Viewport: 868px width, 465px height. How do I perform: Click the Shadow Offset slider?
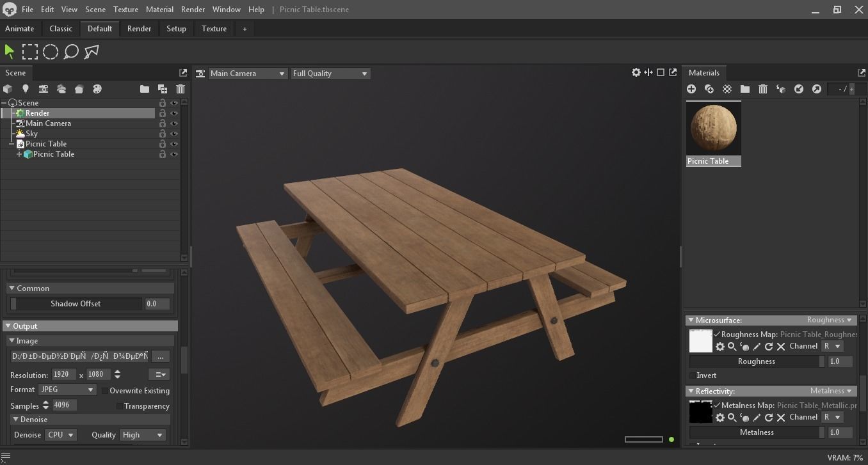tap(76, 304)
